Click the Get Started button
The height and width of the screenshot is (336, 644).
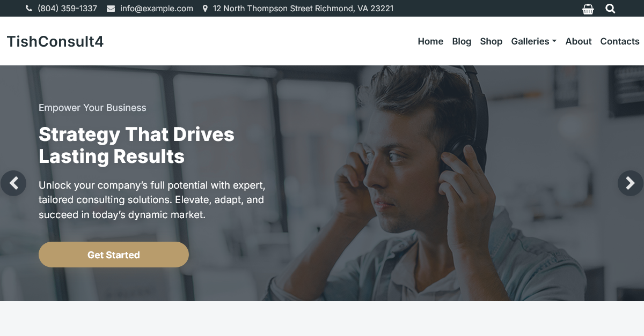click(114, 255)
